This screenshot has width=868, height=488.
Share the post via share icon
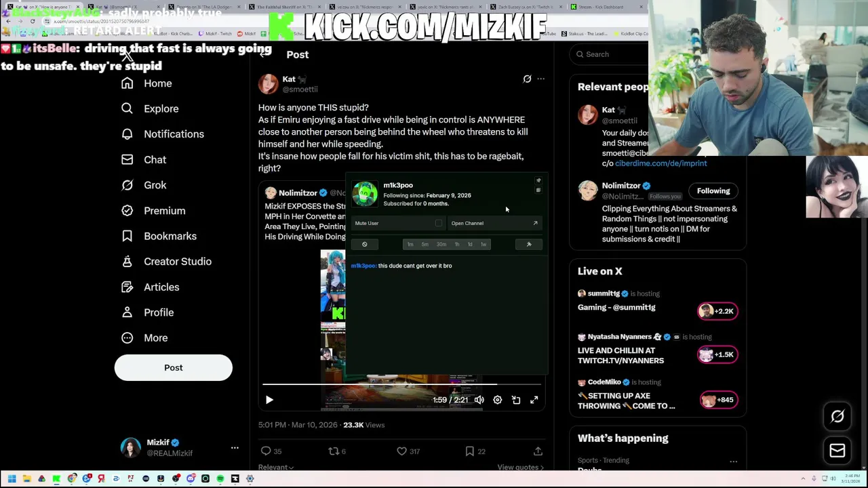pos(538,451)
